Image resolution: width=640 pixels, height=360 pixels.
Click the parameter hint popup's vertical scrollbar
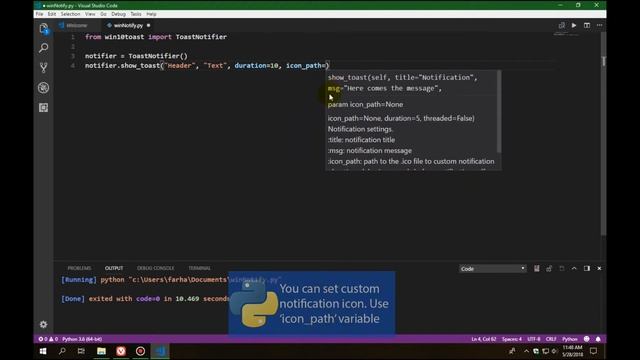(499, 111)
